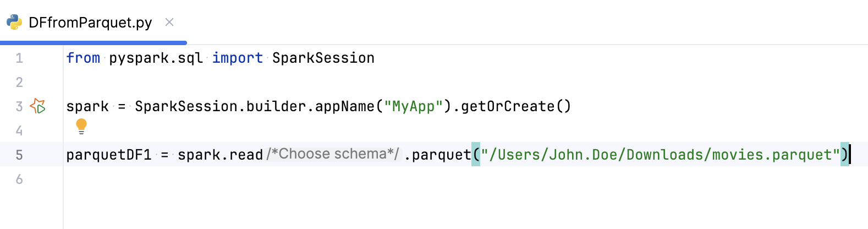Viewport: 868px width, 229px height.
Task: Click line number 3 in gutter
Action: (x=19, y=106)
